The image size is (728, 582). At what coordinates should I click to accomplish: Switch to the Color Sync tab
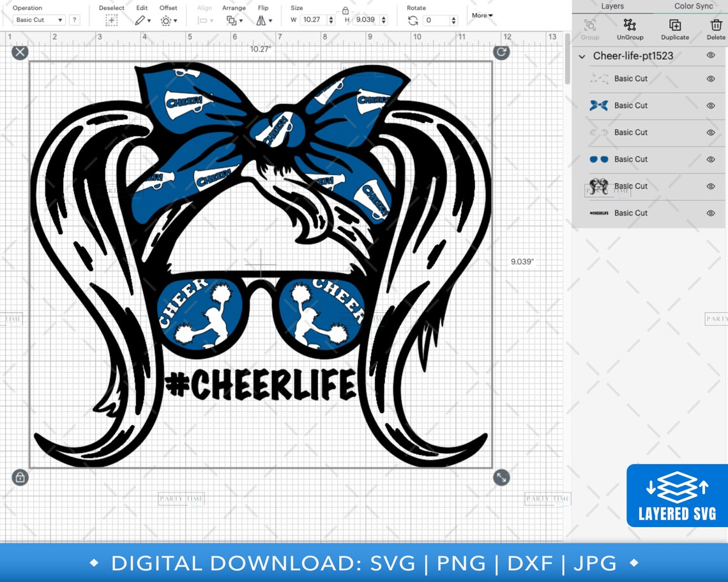pyautogui.click(x=694, y=6)
